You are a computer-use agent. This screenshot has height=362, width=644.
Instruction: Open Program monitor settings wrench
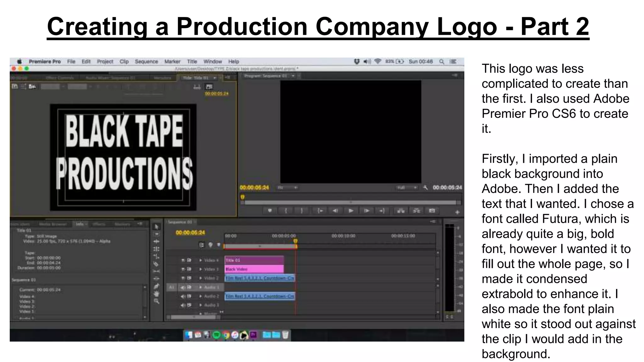pos(425,188)
